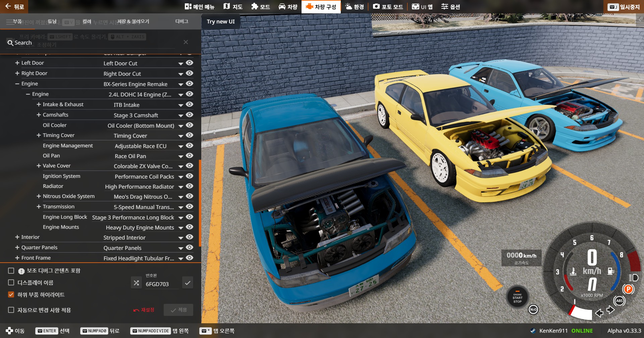Viewport: 644px width, 338px height.
Task: Click the randomize license plate icon
Action: coord(136,283)
